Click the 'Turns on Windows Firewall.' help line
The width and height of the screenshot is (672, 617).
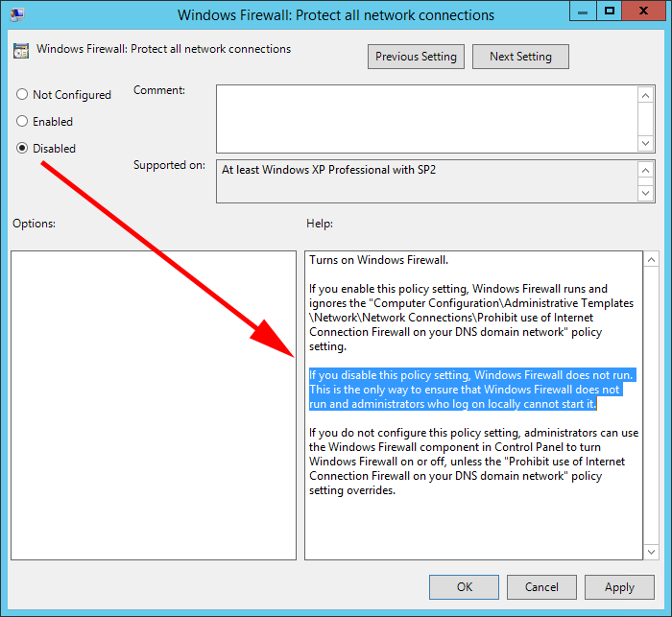click(379, 260)
